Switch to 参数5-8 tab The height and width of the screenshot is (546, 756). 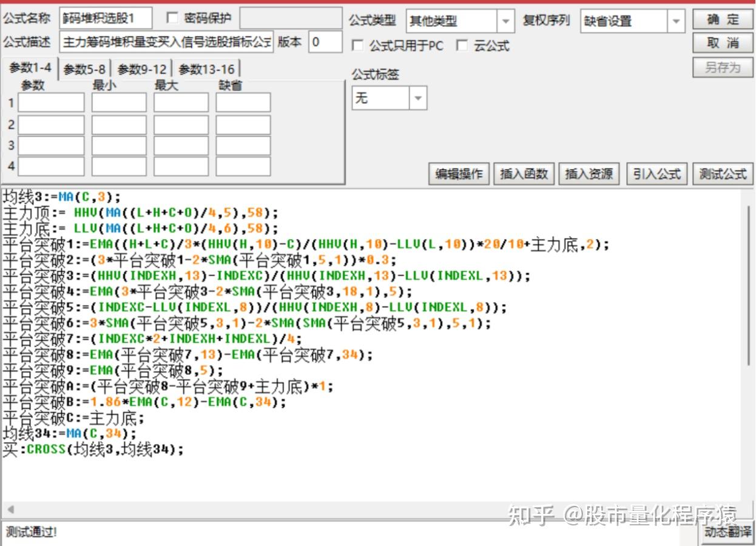point(84,69)
